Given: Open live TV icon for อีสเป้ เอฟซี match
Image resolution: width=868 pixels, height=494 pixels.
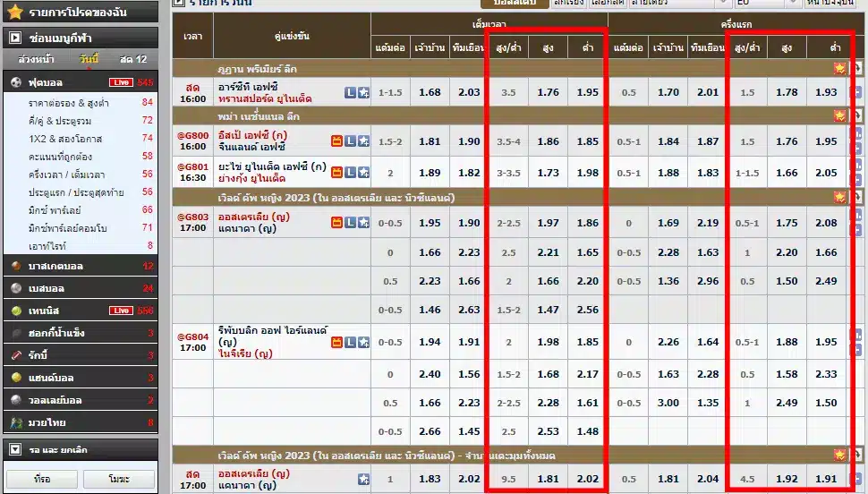Looking at the screenshot, I should pyautogui.click(x=336, y=141).
